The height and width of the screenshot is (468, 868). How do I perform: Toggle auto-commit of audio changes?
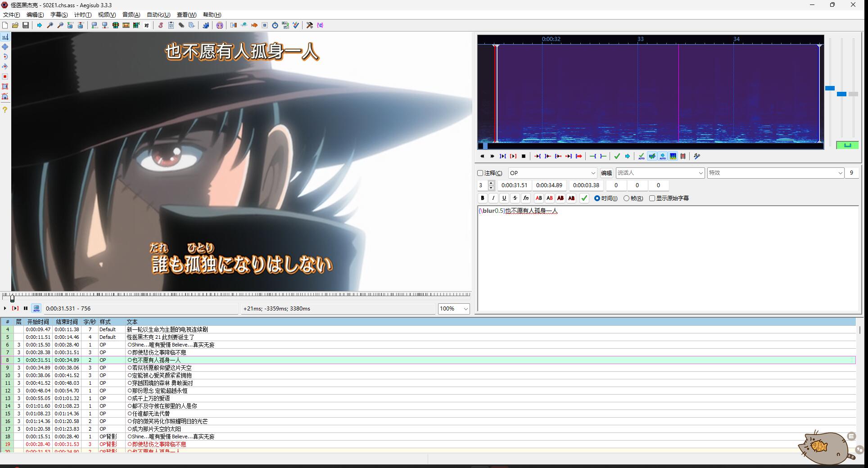point(642,156)
